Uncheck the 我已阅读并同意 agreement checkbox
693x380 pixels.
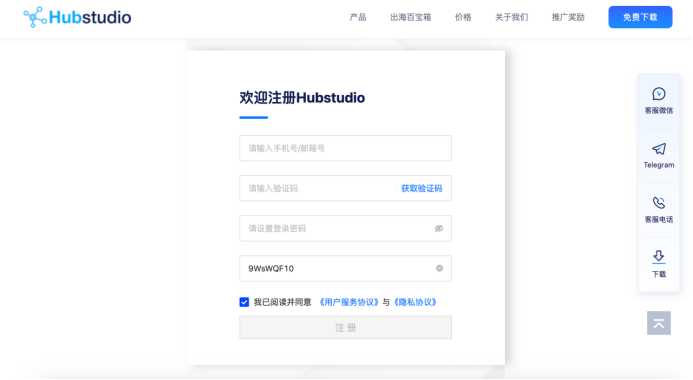[x=244, y=302]
